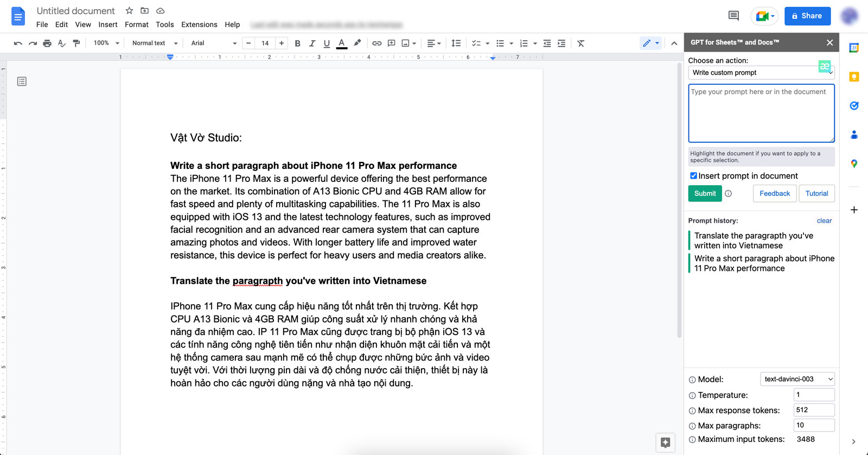Viewport: 868px width, 455px height.
Task: Open the highlight color picker
Action: tap(357, 43)
